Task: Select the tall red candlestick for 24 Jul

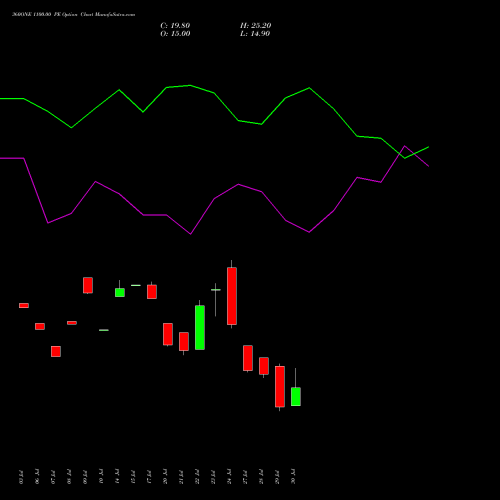Action: tap(232, 296)
